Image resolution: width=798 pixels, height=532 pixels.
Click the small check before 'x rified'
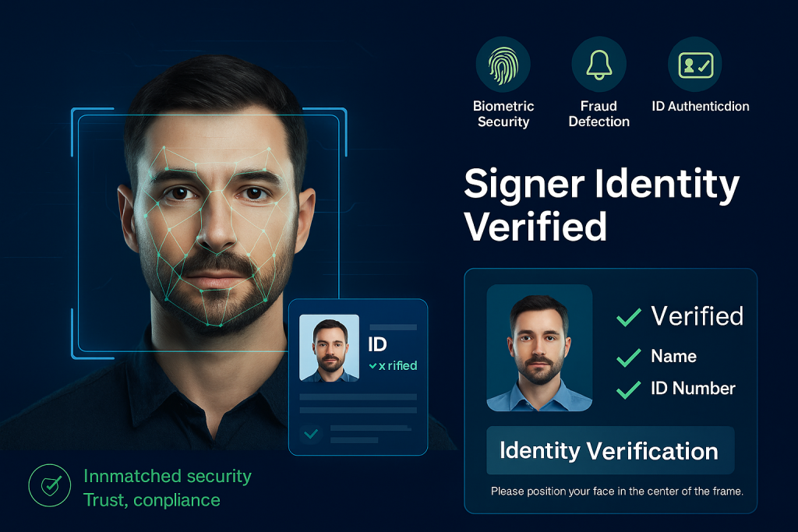click(373, 366)
